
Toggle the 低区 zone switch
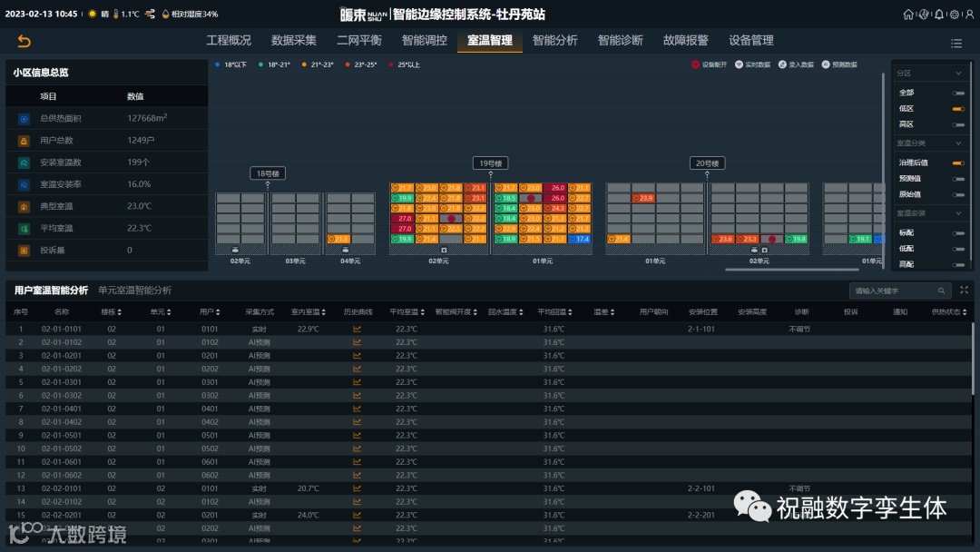click(958, 109)
